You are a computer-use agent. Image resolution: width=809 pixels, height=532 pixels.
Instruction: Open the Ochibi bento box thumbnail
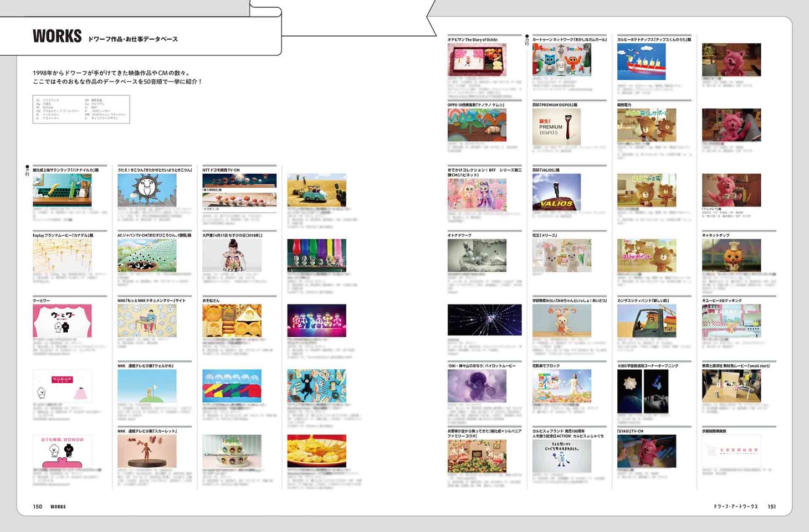coord(477,60)
